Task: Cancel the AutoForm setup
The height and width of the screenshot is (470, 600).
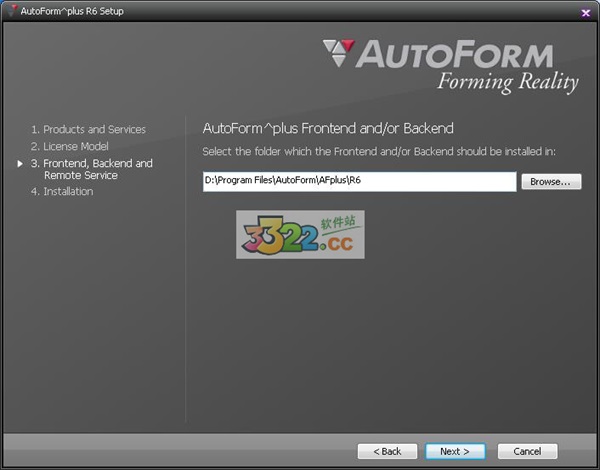Action: click(527, 451)
